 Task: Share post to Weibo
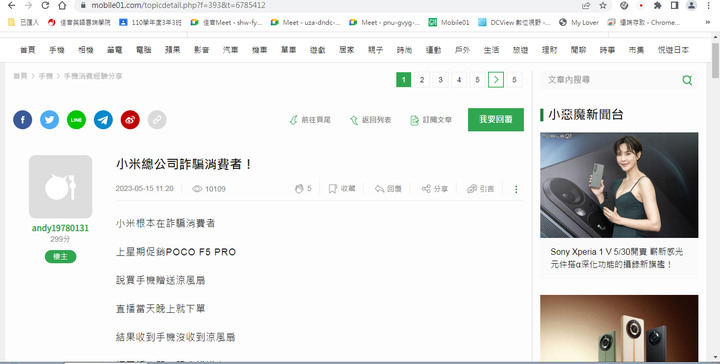130,120
